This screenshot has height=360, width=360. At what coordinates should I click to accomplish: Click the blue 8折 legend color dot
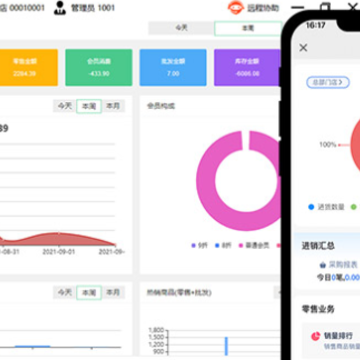coord(217,246)
